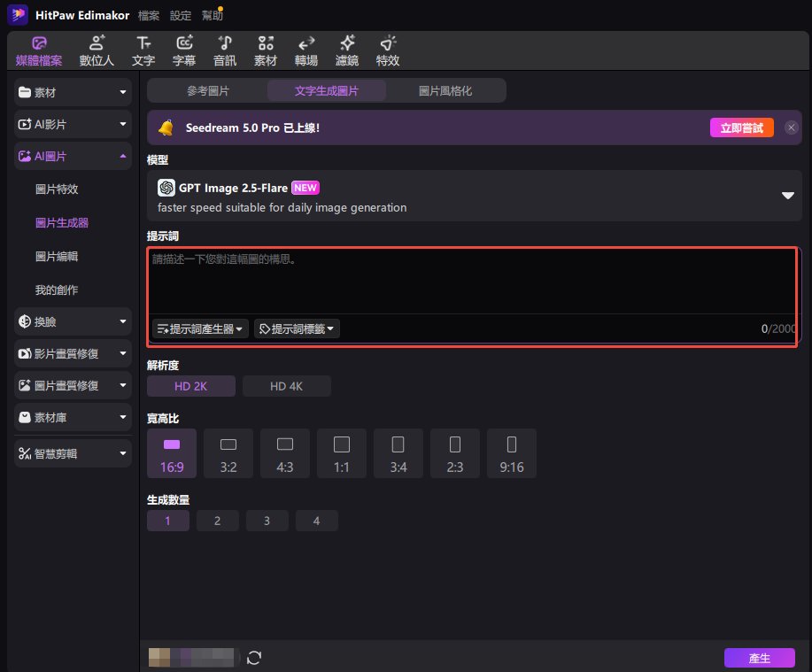The width and height of the screenshot is (812, 672).
Task: Choose the 9:16 vertical aspect ratio
Action: click(x=512, y=453)
